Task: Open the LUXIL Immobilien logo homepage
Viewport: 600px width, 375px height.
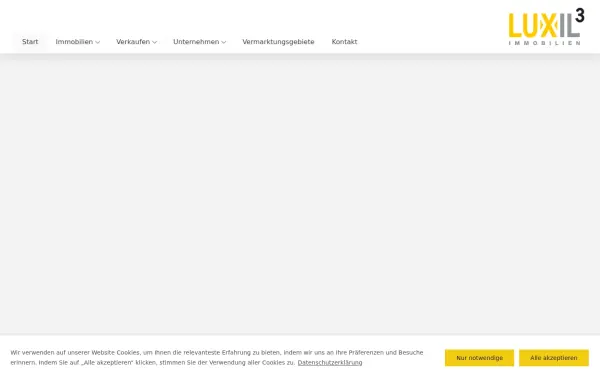Action: 546,27
